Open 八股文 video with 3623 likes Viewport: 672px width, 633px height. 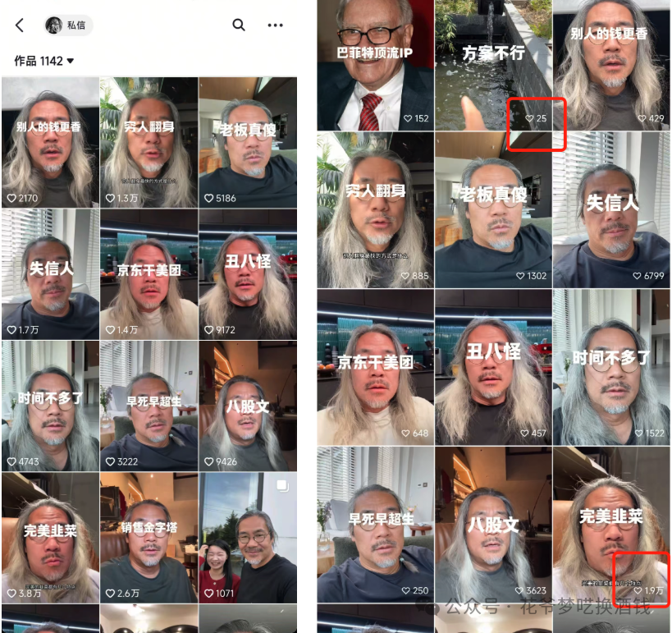coord(493,525)
